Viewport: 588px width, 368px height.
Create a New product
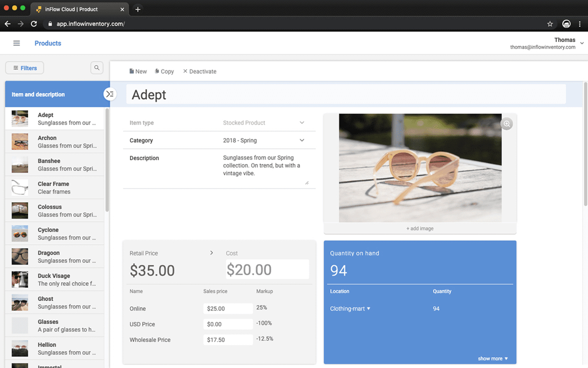click(x=138, y=71)
